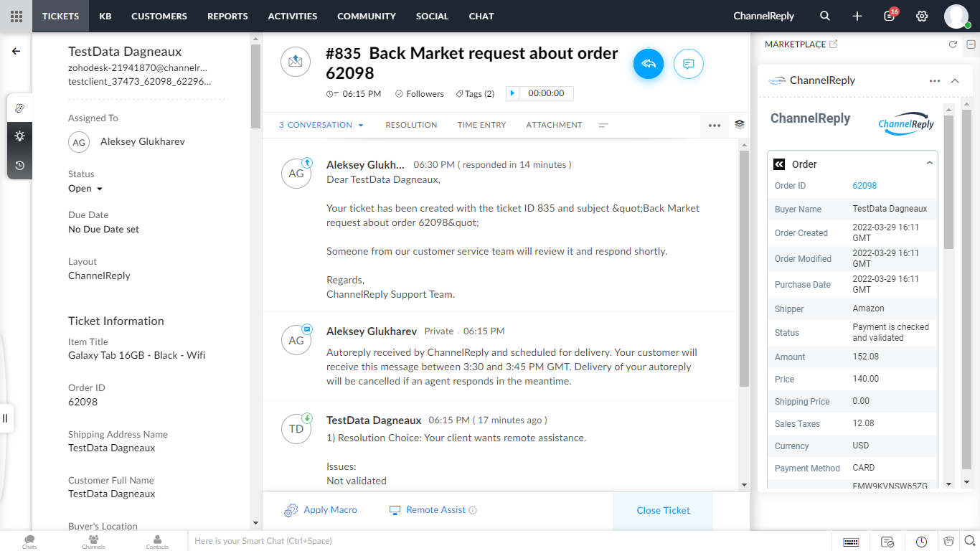Click customer name TestData Dagneaux heading
Viewport: 980px width, 551px height.
[x=125, y=52]
